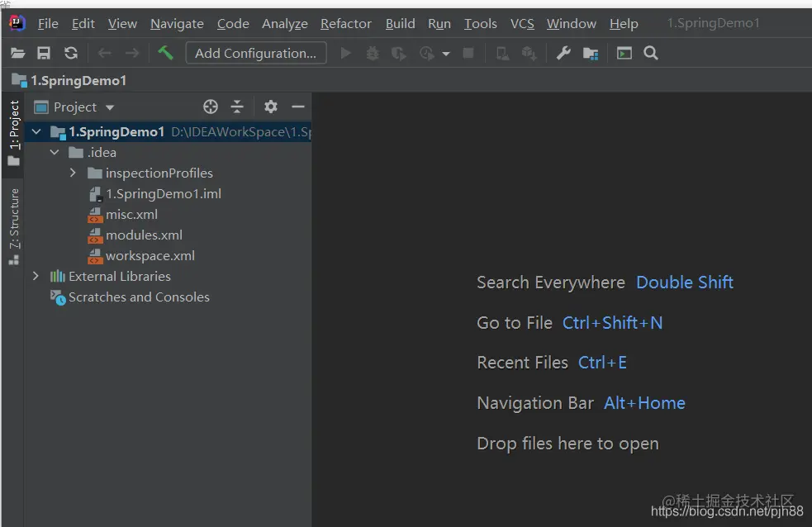Screen dimensions: 812x527
Task: Open the Help menu
Action: [x=624, y=24]
